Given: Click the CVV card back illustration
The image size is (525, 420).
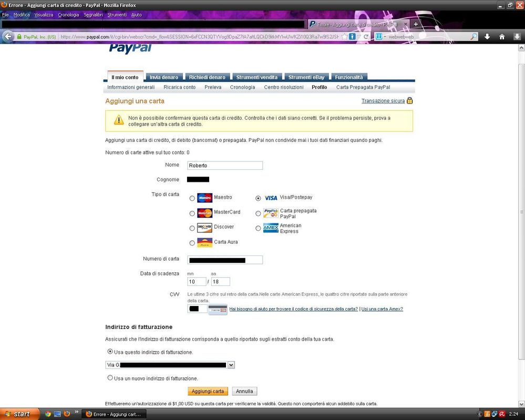Looking at the screenshot, I should 218,310.
